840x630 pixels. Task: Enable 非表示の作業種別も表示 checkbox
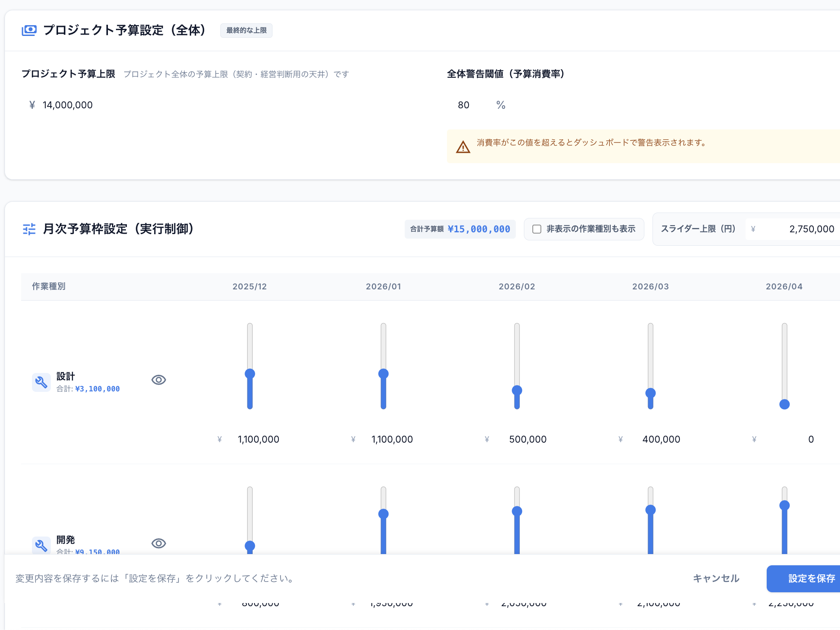[536, 229]
